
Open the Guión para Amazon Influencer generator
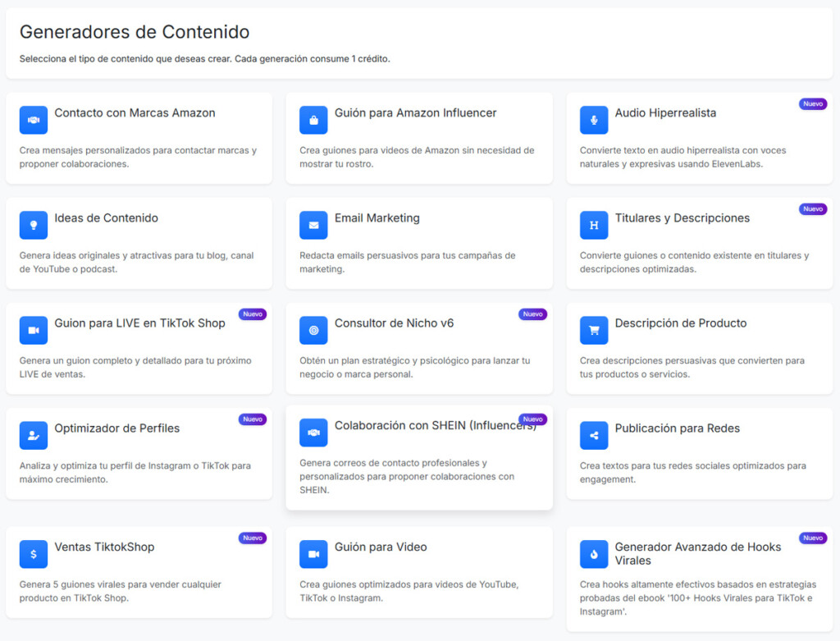419,138
